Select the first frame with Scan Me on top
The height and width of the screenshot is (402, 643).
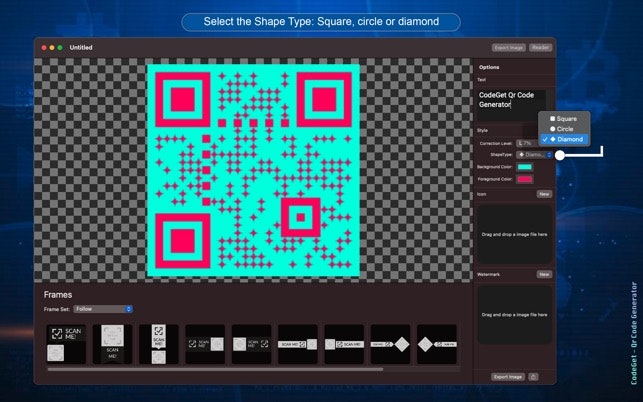[66, 344]
